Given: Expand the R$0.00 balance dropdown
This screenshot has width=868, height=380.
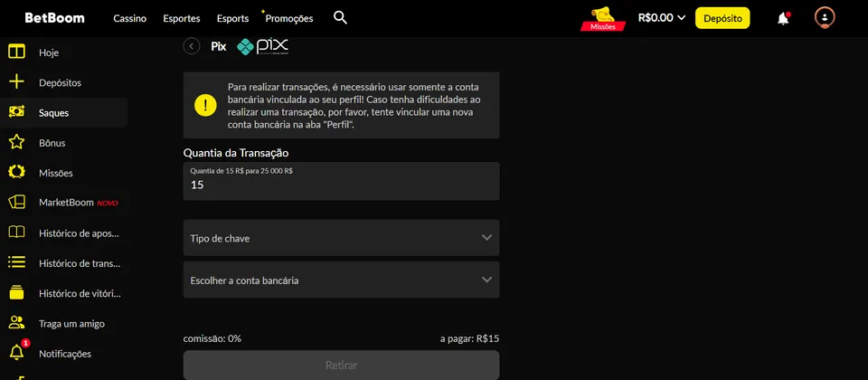Looking at the screenshot, I should [662, 17].
